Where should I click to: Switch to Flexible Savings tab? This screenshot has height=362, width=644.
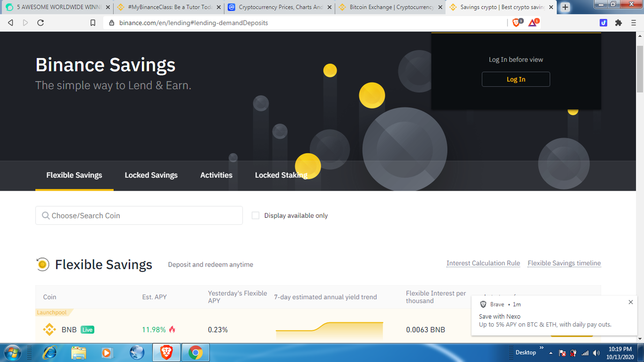tap(74, 175)
